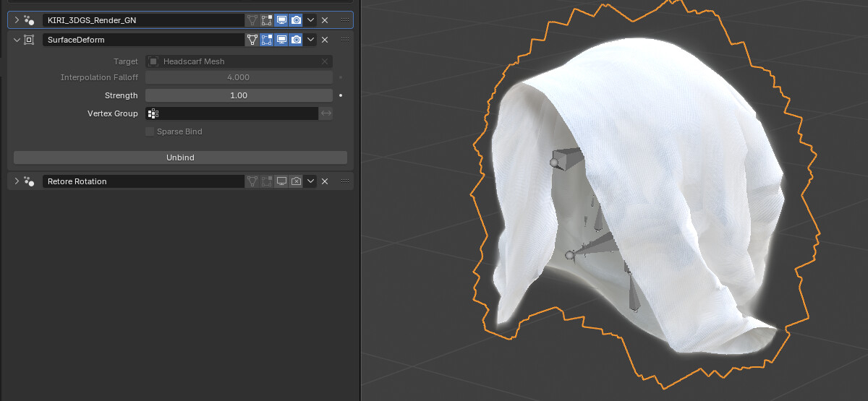
Task: Click the Unbind button
Action: tap(180, 158)
